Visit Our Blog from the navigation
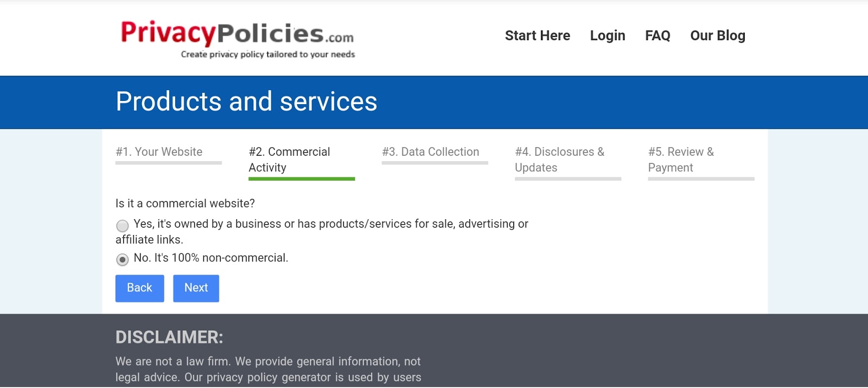This screenshot has width=868, height=388. tap(718, 36)
